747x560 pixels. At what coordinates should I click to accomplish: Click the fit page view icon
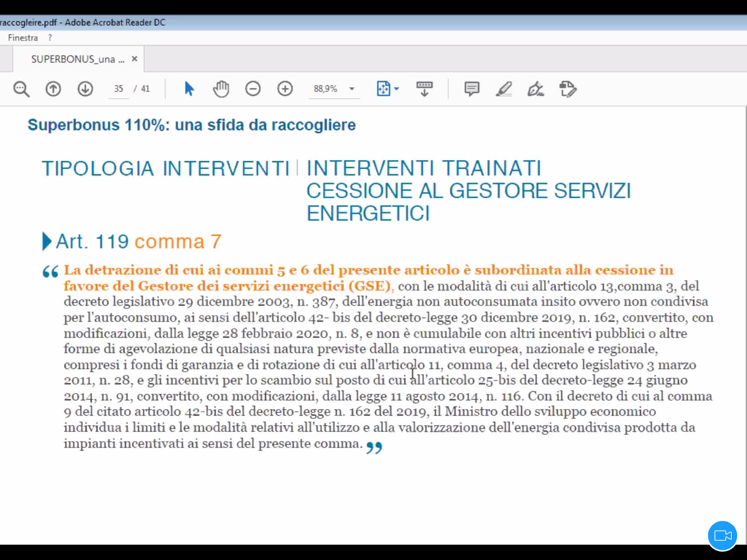click(x=383, y=89)
